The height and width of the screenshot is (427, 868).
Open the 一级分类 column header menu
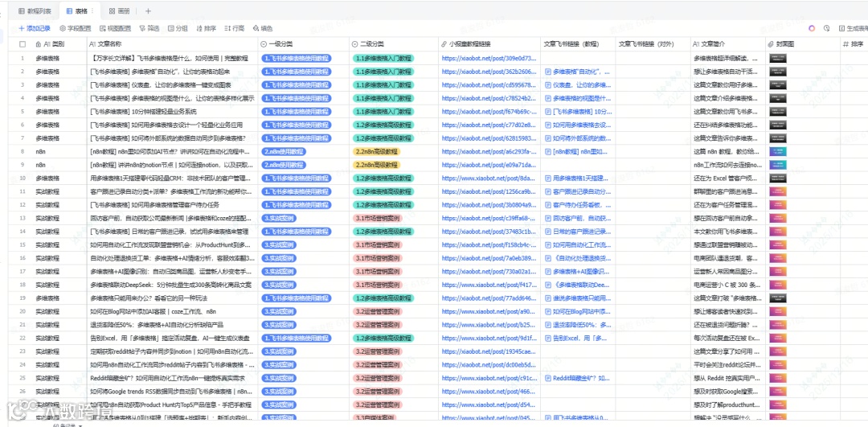pos(303,43)
